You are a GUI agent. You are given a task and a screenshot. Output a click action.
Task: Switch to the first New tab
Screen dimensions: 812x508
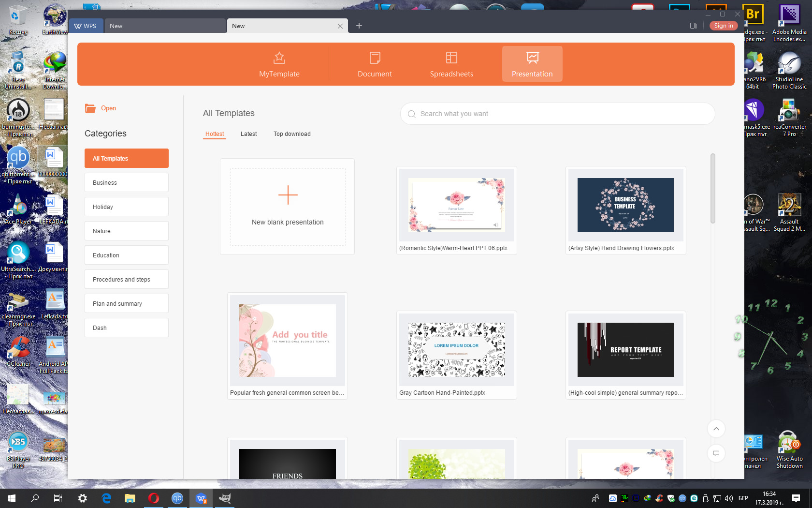click(164, 26)
